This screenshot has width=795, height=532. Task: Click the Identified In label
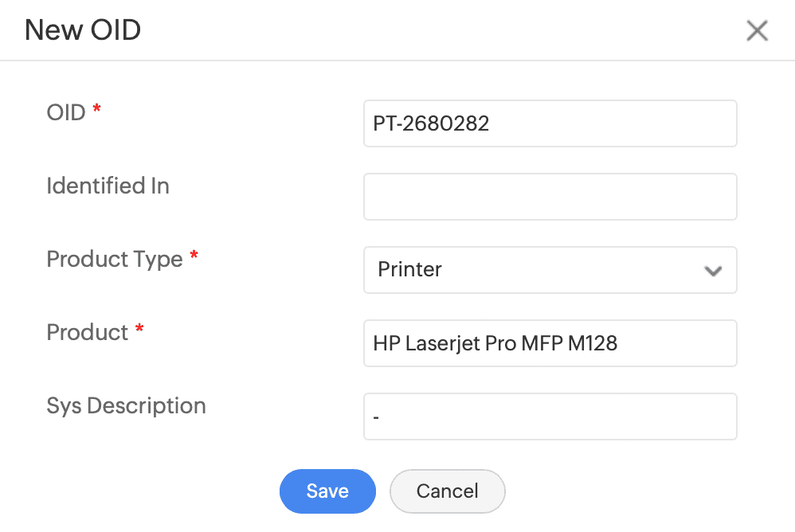(x=108, y=186)
